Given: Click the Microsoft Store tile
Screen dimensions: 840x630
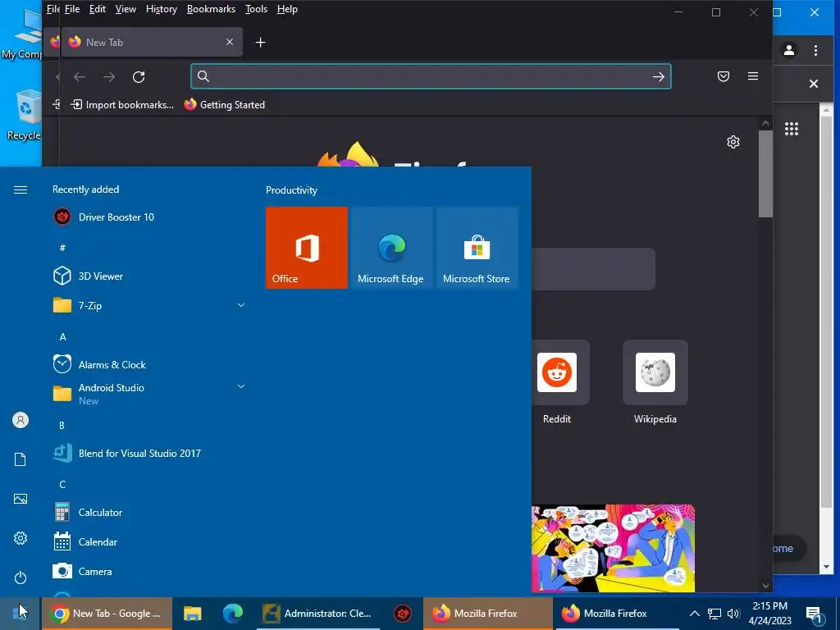Looking at the screenshot, I should click(x=477, y=248).
